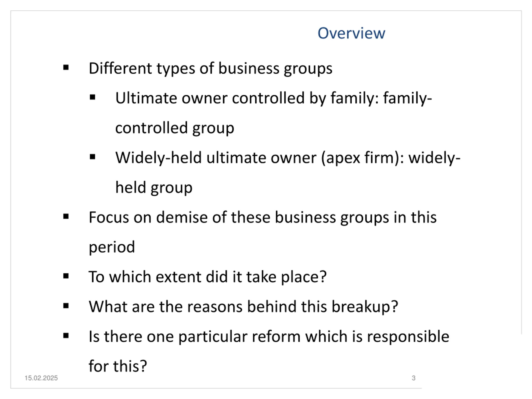532x399 pixels.
Task: Click the first bullet marker before Different types
Action: 66,68
